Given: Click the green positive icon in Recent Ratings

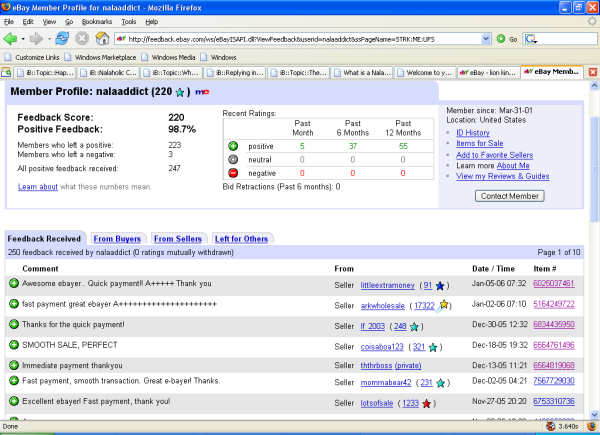Looking at the screenshot, I should [233, 146].
